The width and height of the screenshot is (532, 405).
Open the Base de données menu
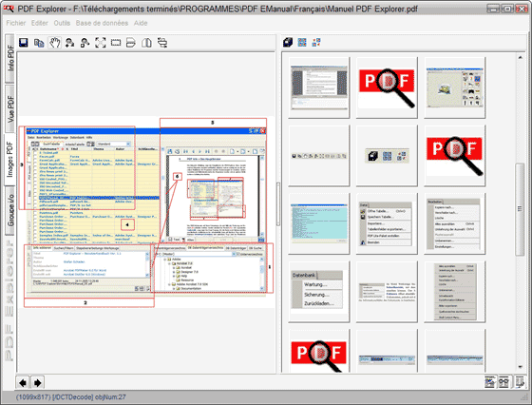pos(103,23)
